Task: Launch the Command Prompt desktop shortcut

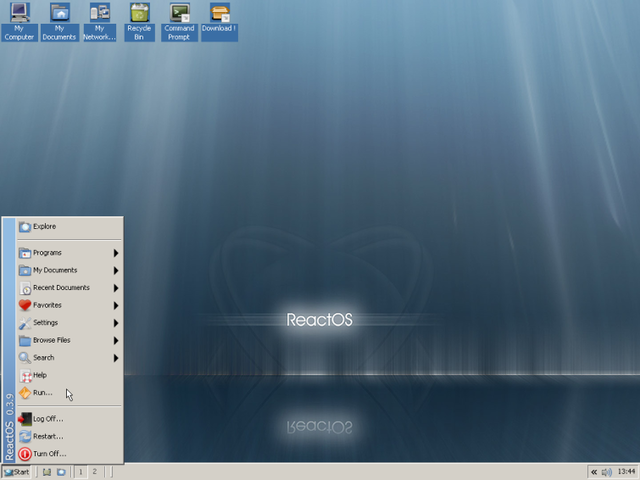Action: tap(179, 22)
